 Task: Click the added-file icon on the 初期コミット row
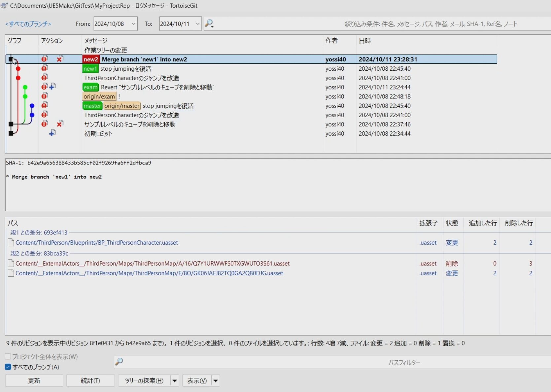point(52,133)
